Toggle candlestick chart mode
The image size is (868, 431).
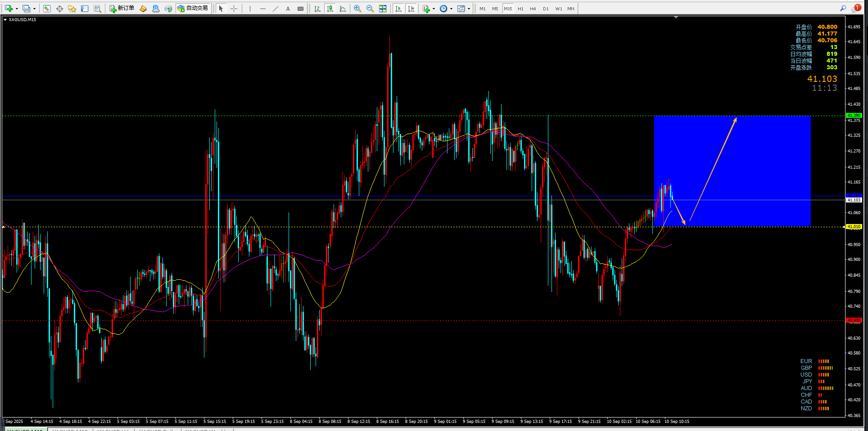pyautogui.click(x=330, y=9)
